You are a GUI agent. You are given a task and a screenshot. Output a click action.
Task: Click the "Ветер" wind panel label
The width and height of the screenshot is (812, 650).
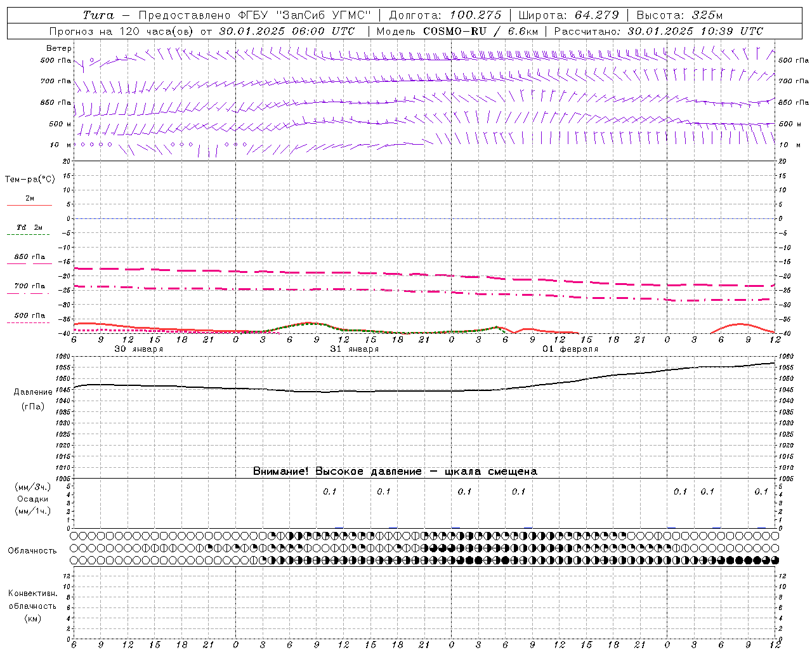click(59, 48)
